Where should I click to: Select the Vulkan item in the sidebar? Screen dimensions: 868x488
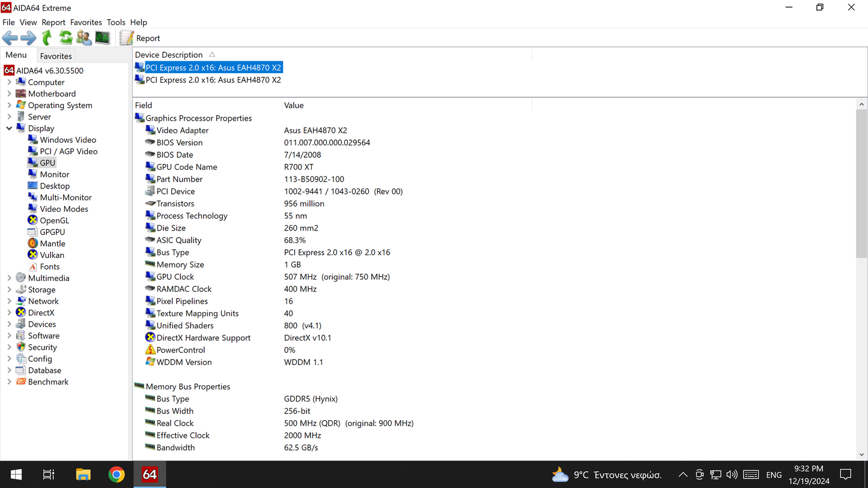52,255
